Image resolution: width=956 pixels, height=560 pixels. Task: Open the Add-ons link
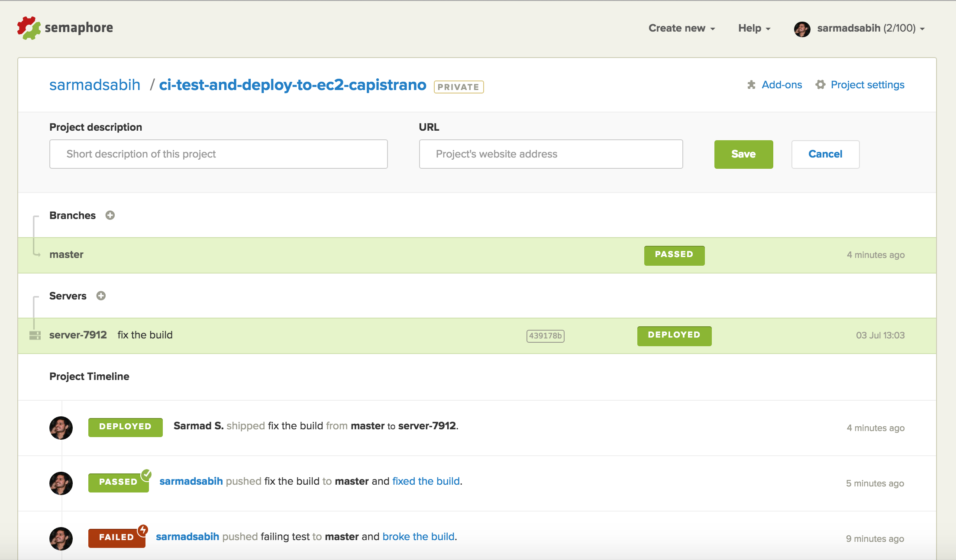782,85
